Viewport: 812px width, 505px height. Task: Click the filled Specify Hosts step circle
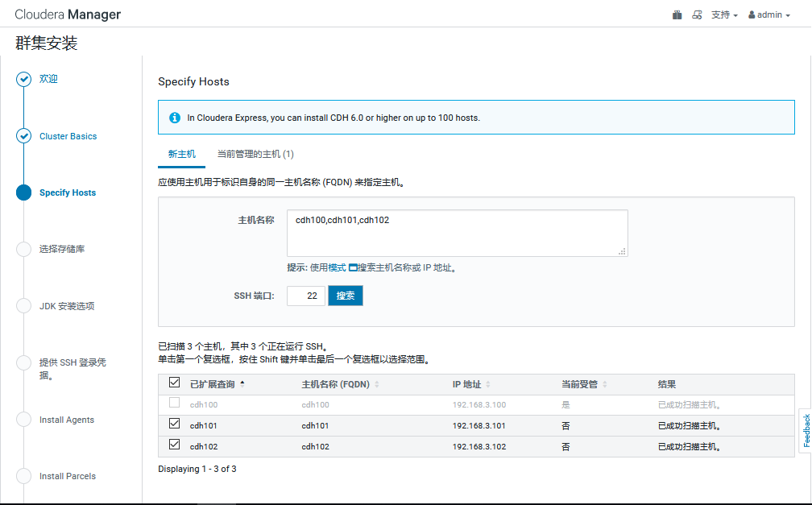pos(23,192)
